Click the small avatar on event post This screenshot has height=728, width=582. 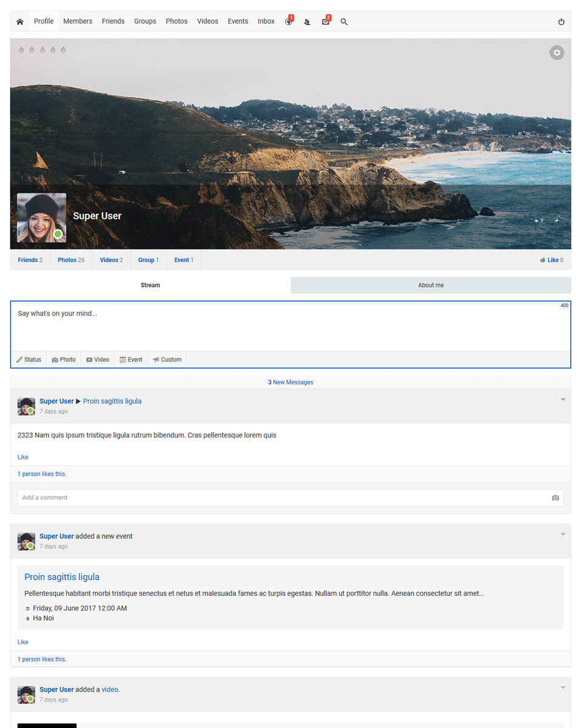(x=26, y=542)
